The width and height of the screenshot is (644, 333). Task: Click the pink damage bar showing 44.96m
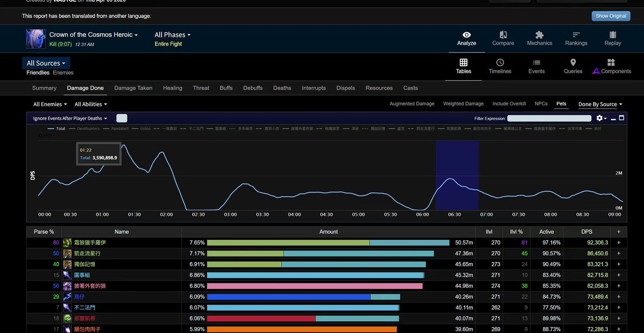click(x=314, y=286)
